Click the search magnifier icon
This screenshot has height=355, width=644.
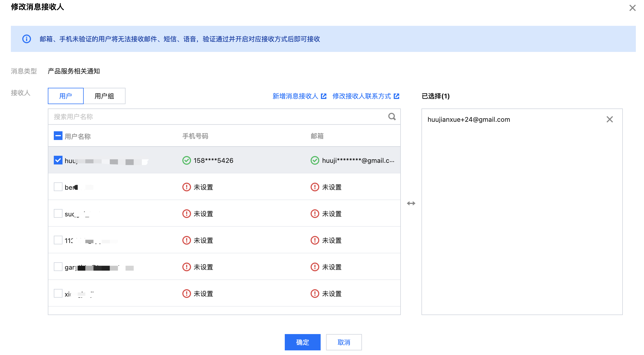(x=392, y=117)
